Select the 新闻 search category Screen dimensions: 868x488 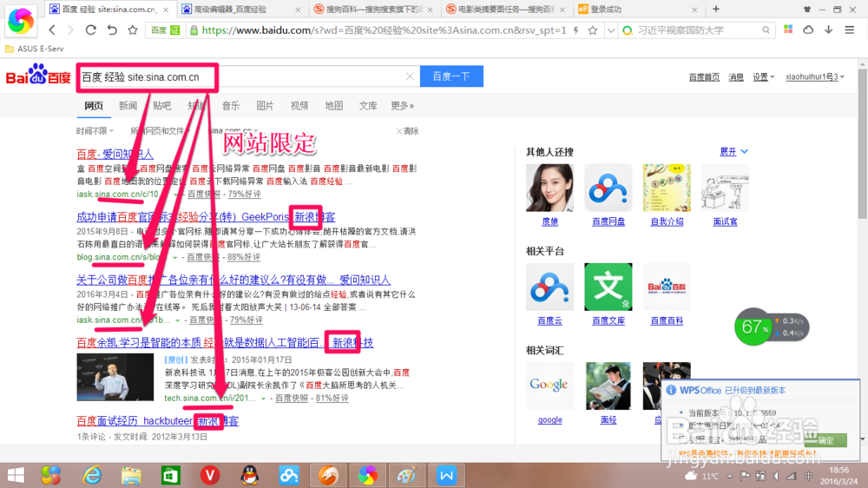[x=128, y=106]
